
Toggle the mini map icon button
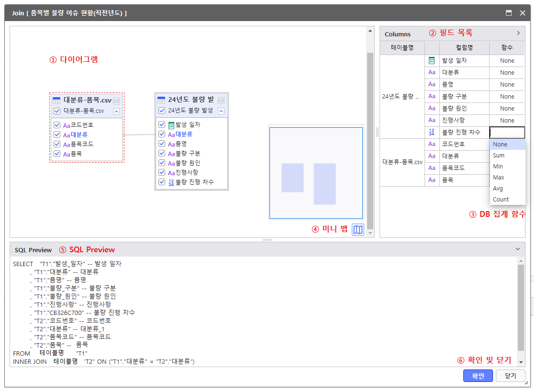(x=358, y=230)
